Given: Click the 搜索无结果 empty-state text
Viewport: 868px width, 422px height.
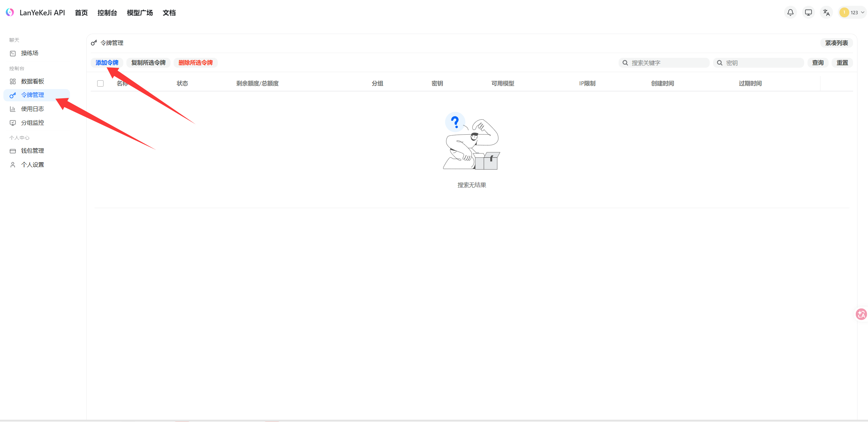Looking at the screenshot, I should click(x=472, y=185).
